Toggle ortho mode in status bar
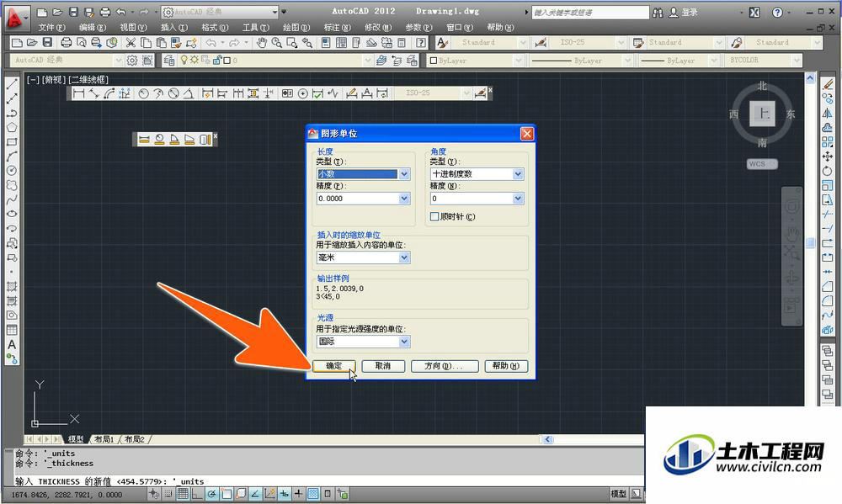This screenshot has height=504, width=842. pyautogui.click(x=197, y=493)
